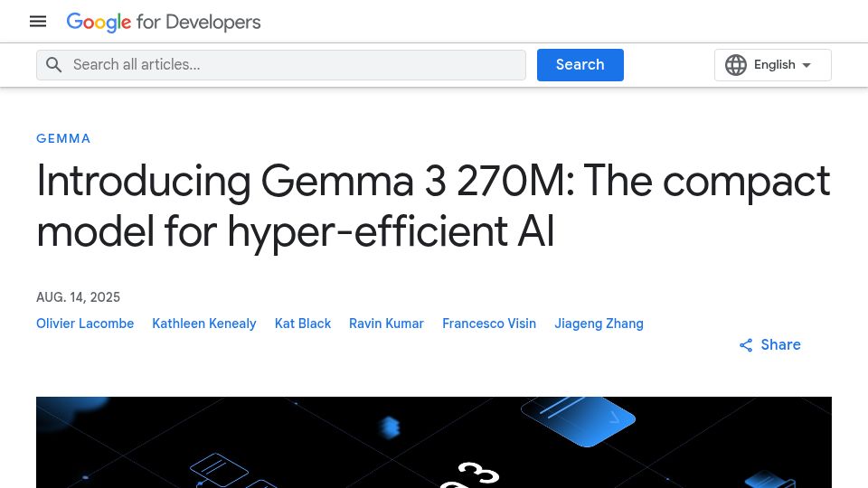Image resolution: width=868 pixels, height=488 pixels.
Task: Click the Google for Developers logo
Action: point(164,22)
